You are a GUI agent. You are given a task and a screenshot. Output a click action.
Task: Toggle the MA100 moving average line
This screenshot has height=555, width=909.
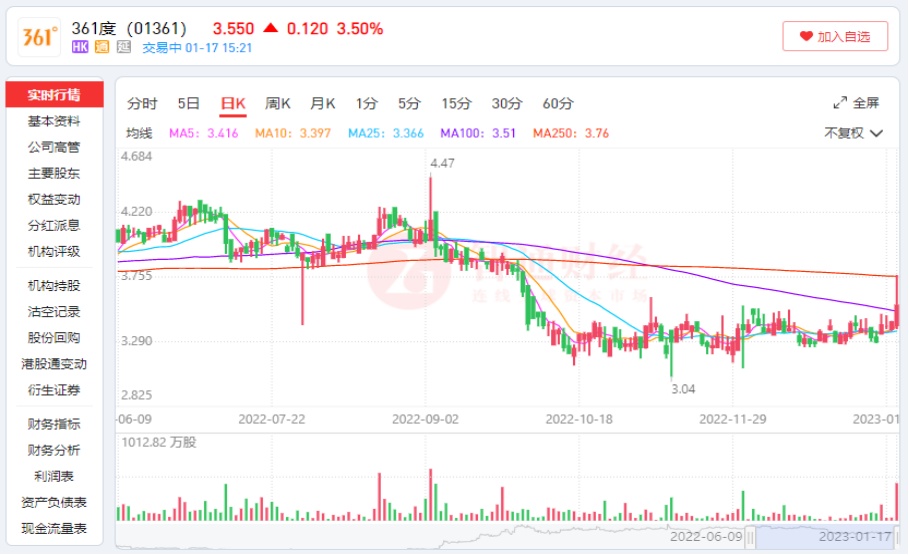478,133
